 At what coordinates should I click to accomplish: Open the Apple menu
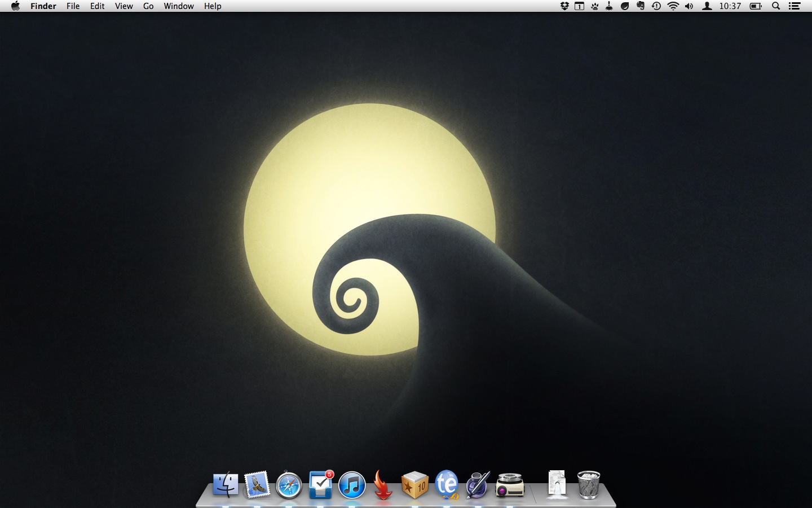click(x=15, y=6)
